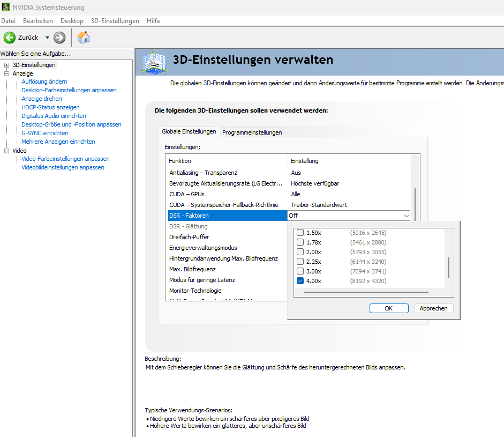This screenshot has height=437, width=504.
Task: Open the home icon in toolbar
Action: 84,38
